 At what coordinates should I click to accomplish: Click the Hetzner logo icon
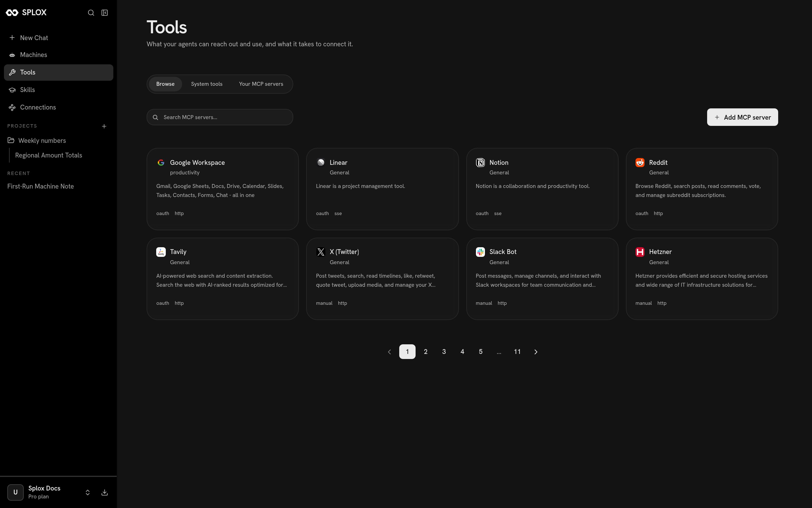[640, 252]
